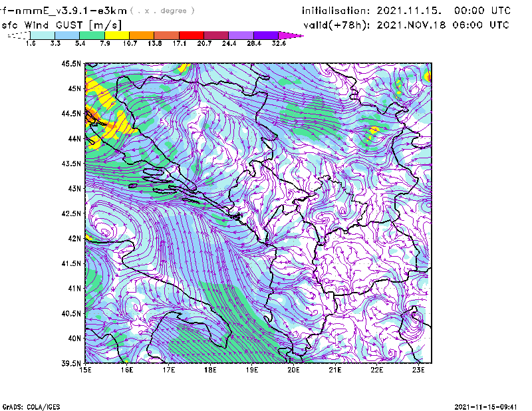Click the lavender legend swatch between 24.4 and 28.4
The width and height of the screenshot is (532, 411).
click(241, 35)
